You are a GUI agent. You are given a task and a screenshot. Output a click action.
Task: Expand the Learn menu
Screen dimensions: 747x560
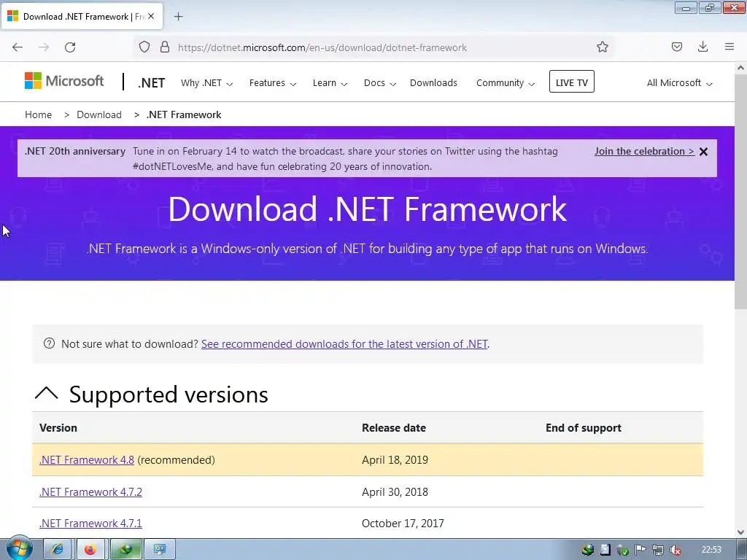pos(330,83)
